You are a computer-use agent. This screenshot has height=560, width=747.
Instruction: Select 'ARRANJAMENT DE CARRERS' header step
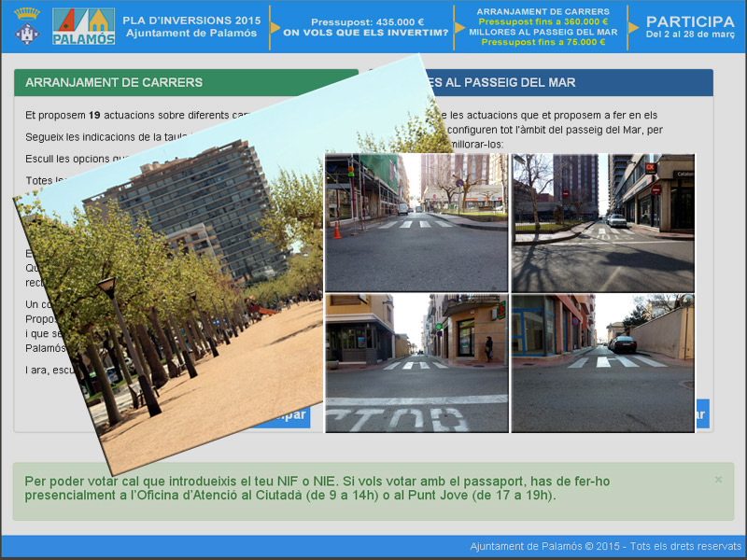[x=543, y=11]
